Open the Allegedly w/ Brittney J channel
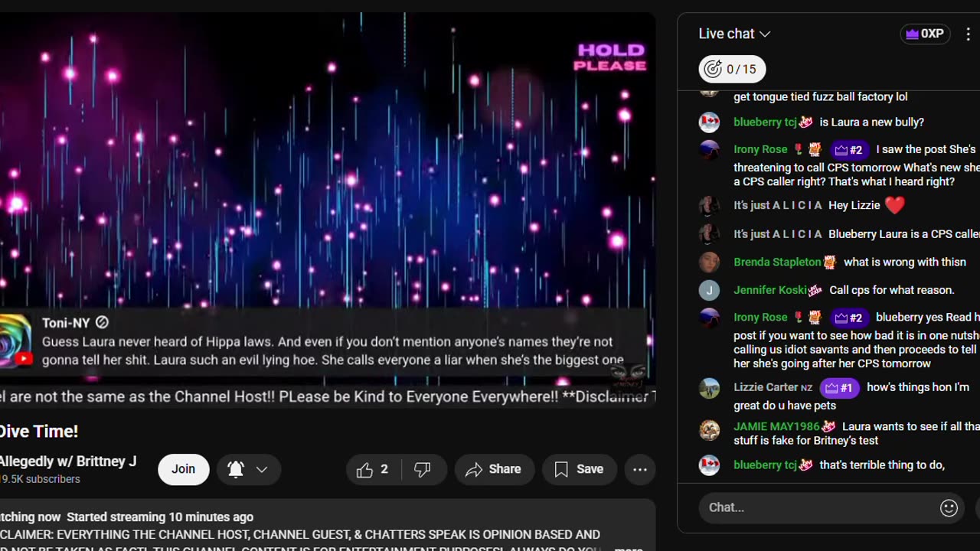The image size is (980, 551). point(67,461)
